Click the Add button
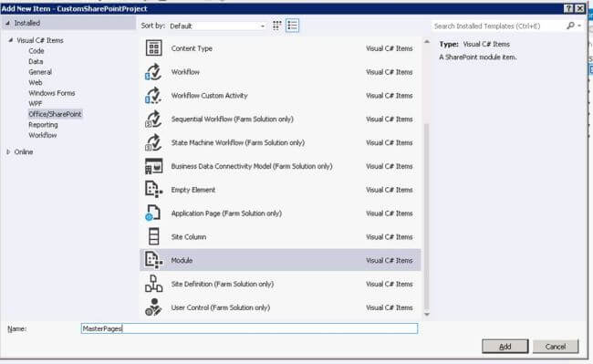The height and width of the screenshot is (364, 593). (505, 347)
